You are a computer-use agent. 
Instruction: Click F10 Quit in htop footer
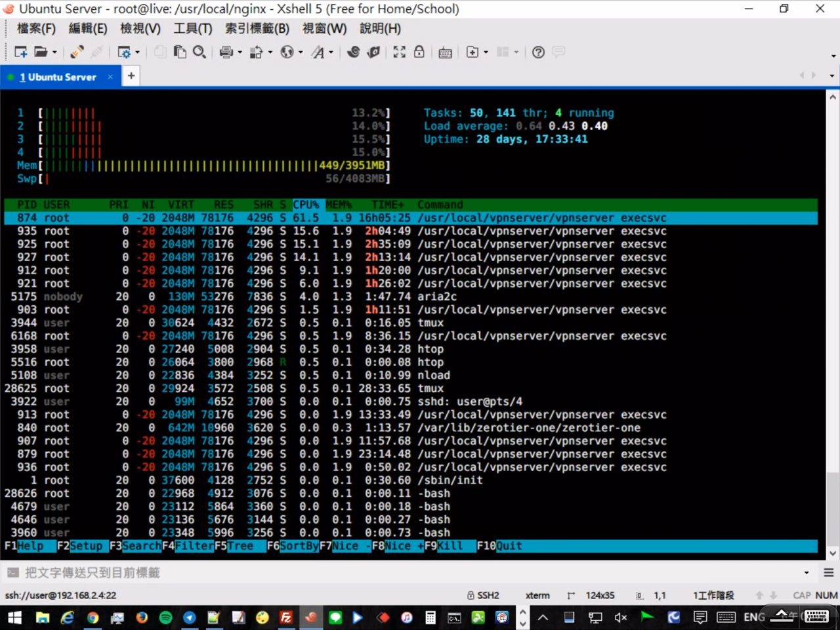pyautogui.click(x=499, y=546)
